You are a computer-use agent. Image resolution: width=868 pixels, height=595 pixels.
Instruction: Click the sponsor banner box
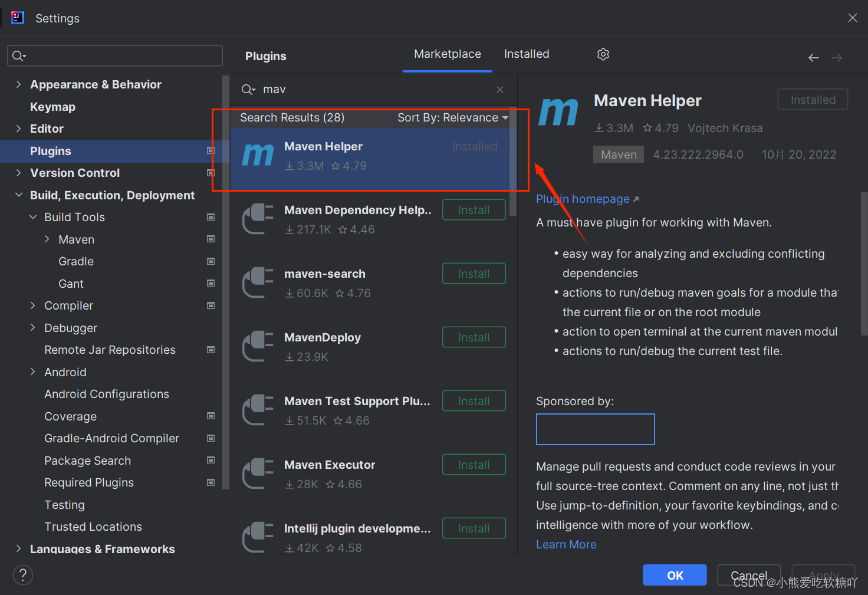click(596, 429)
